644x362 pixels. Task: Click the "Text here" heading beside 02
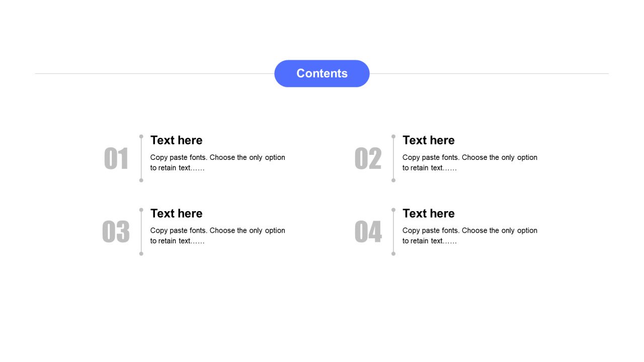pyautogui.click(x=428, y=140)
